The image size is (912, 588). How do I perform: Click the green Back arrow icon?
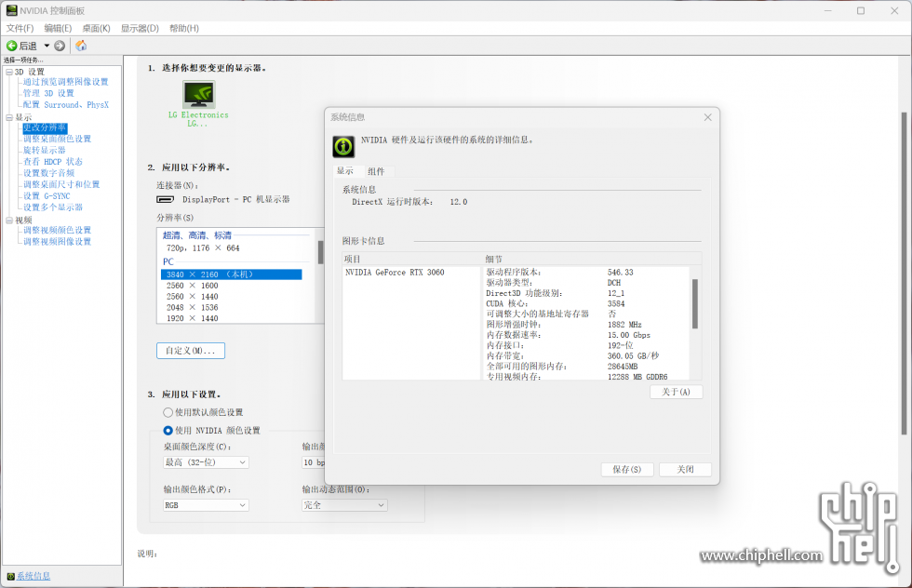(x=11, y=46)
